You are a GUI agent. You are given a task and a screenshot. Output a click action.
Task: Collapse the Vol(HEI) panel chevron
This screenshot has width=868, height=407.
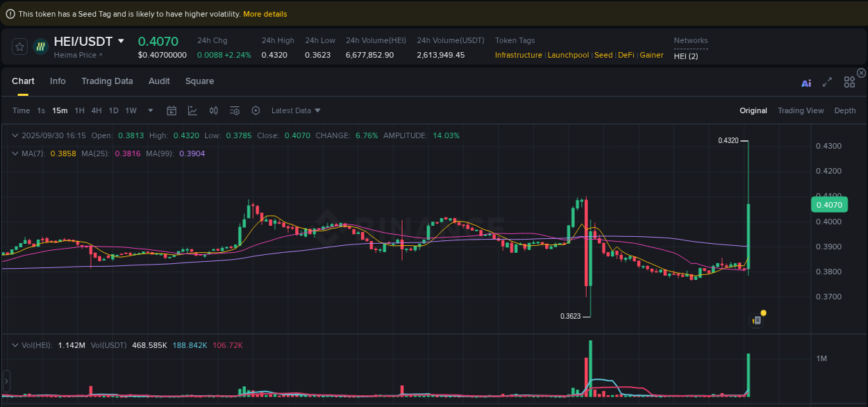(x=15, y=344)
